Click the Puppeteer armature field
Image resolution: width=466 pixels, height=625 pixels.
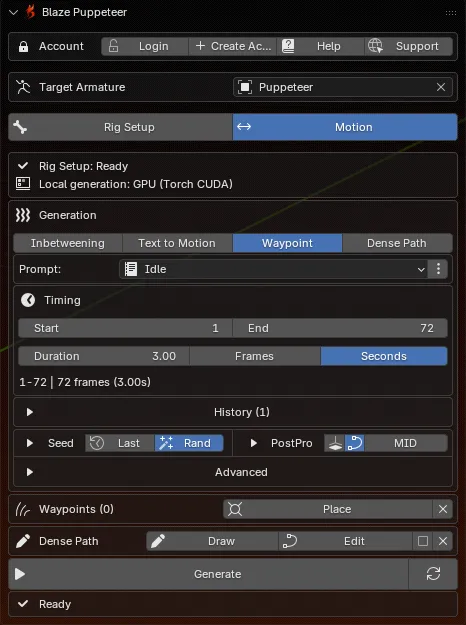(x=343, y=87)
